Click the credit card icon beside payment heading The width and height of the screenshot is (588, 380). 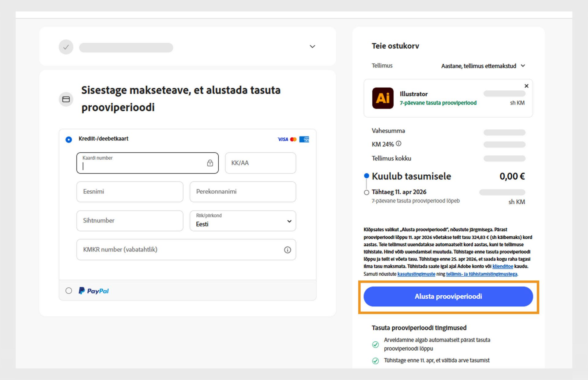pos(66,99)
